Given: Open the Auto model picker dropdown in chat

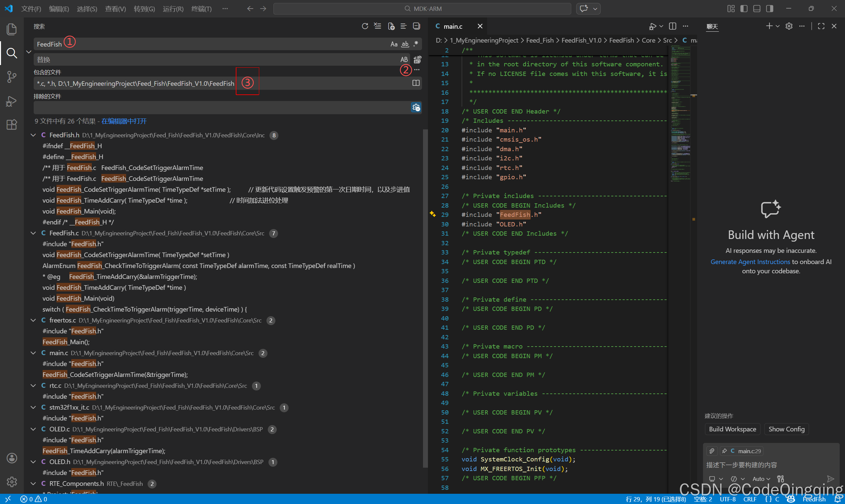Looking at the screenshot, I should [761, 479].
